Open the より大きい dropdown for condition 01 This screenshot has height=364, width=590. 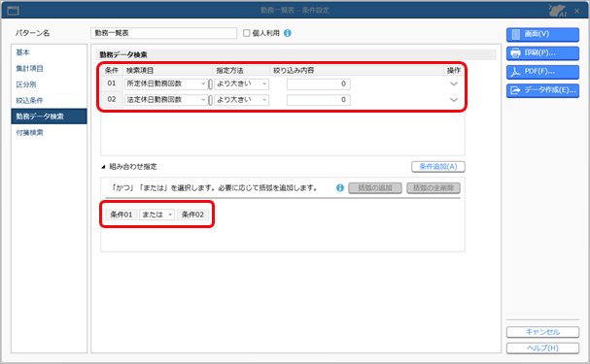(242, 83)
